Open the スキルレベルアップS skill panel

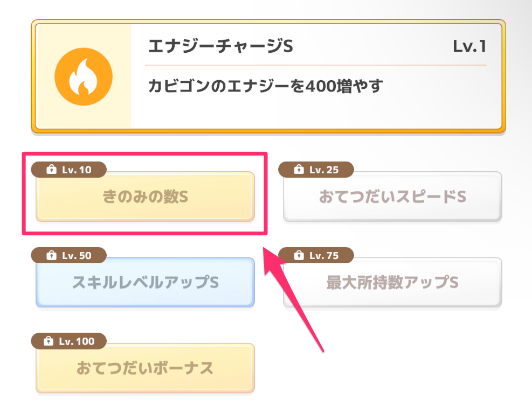click(144, 283)
